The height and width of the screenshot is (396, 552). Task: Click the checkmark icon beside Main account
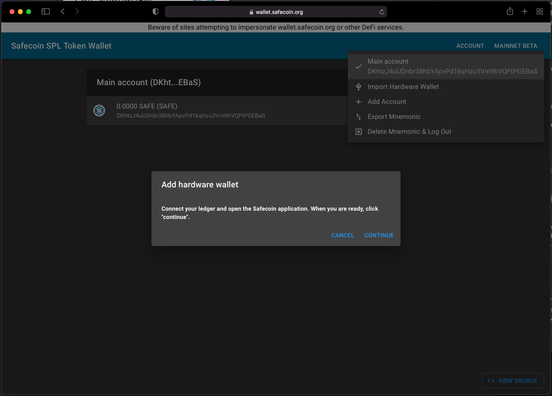[358, 66]
